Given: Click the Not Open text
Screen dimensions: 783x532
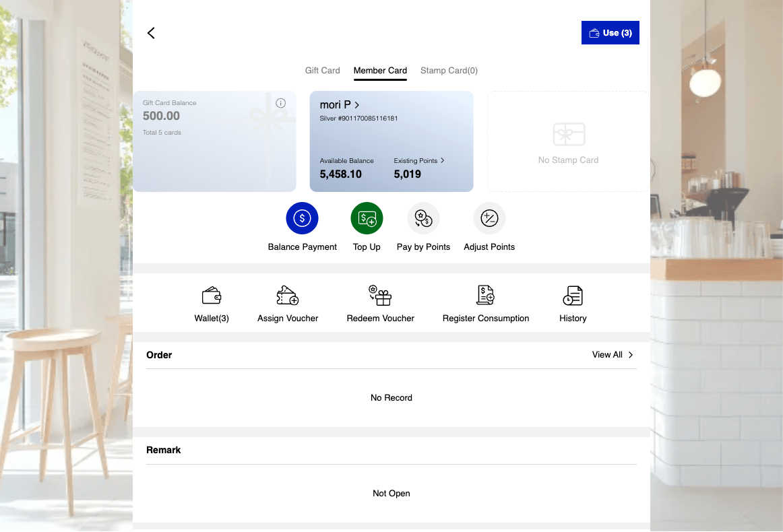Looking at the screenshot, I should [391, 494].
